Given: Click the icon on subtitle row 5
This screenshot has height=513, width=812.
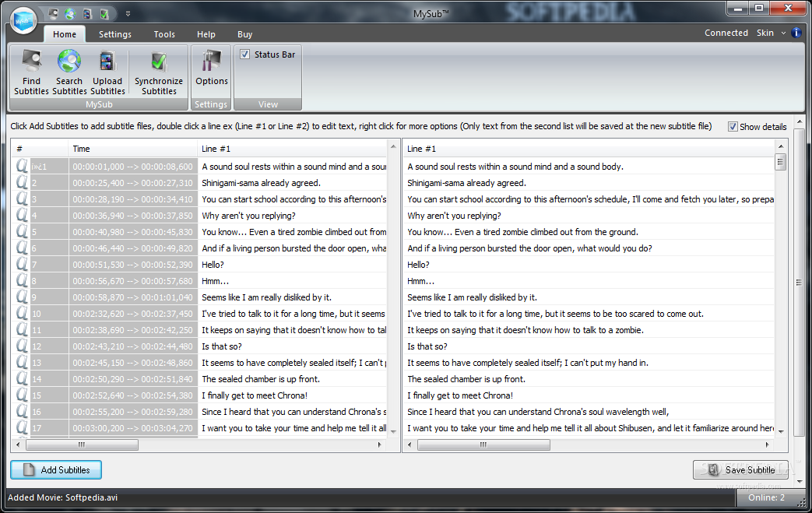Looking at the screenshot, I should (22, 231).
